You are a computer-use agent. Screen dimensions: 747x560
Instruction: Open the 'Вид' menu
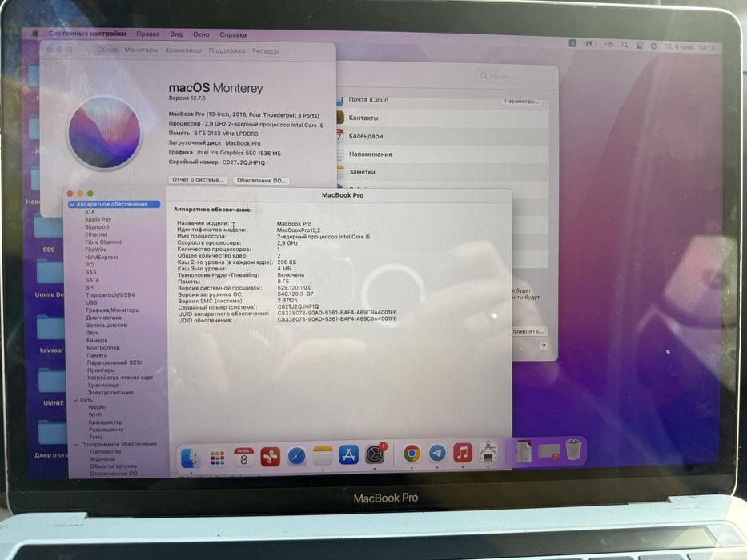[176, 34]
